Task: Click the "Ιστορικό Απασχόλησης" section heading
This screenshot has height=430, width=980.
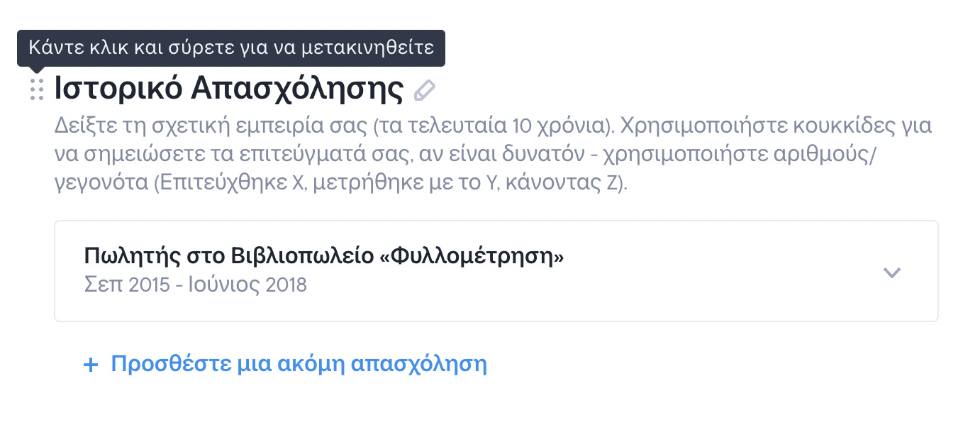Action: point(228,89)
